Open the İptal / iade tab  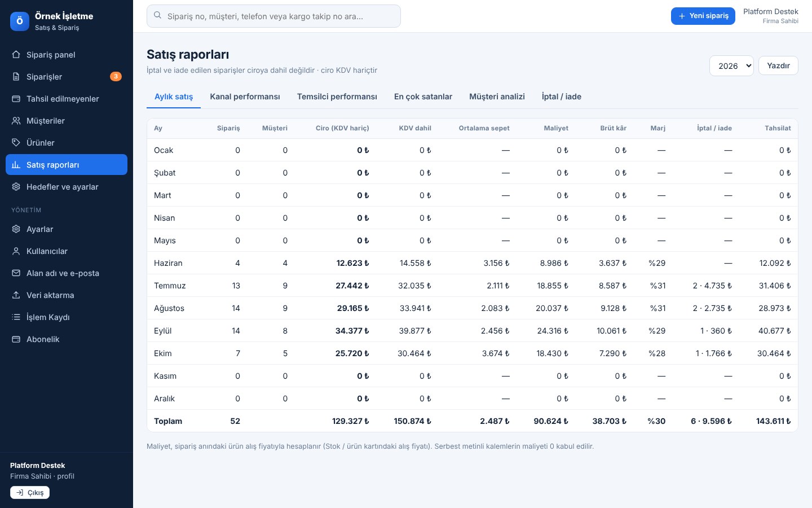click(x=562, y=97)
